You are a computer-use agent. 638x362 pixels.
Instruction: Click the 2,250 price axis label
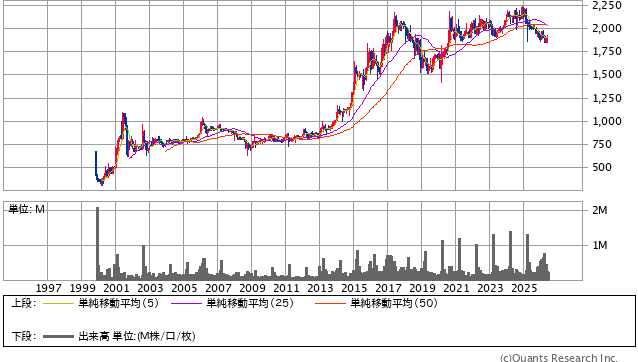[607, 5]
